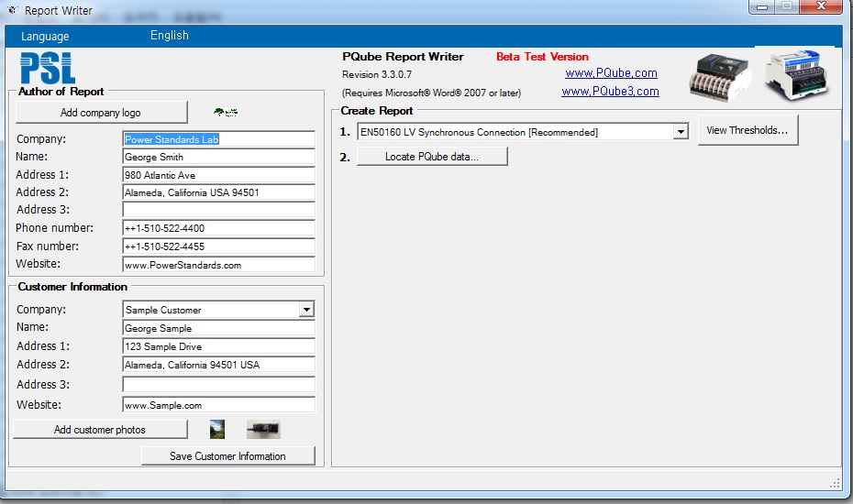Click Save Customer Information button
853x504 pixels.
(228, 456)
